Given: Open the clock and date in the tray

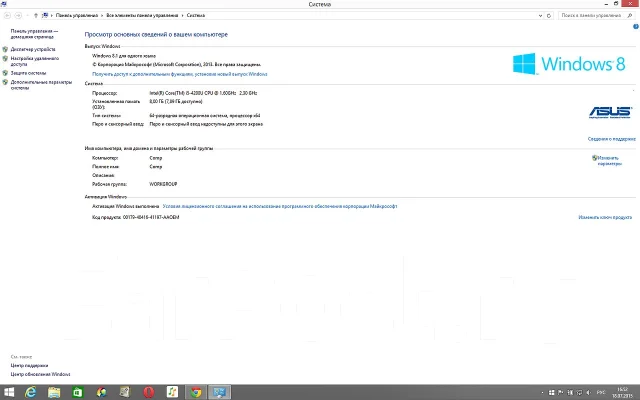Looking at the screenshot, I should tap(622, 393).
